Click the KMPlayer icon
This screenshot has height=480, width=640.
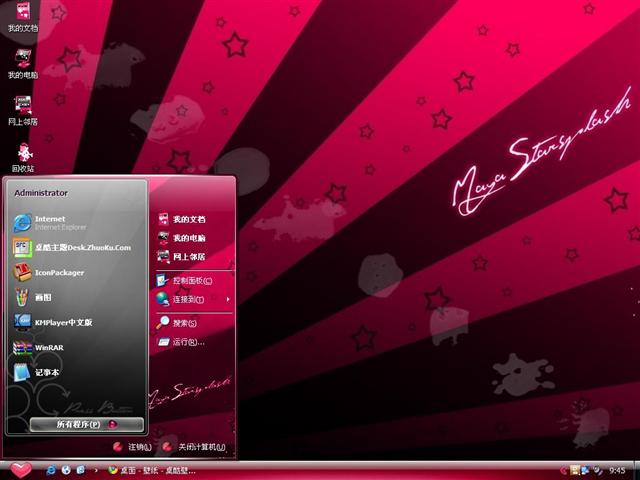(x=22, y=322)
